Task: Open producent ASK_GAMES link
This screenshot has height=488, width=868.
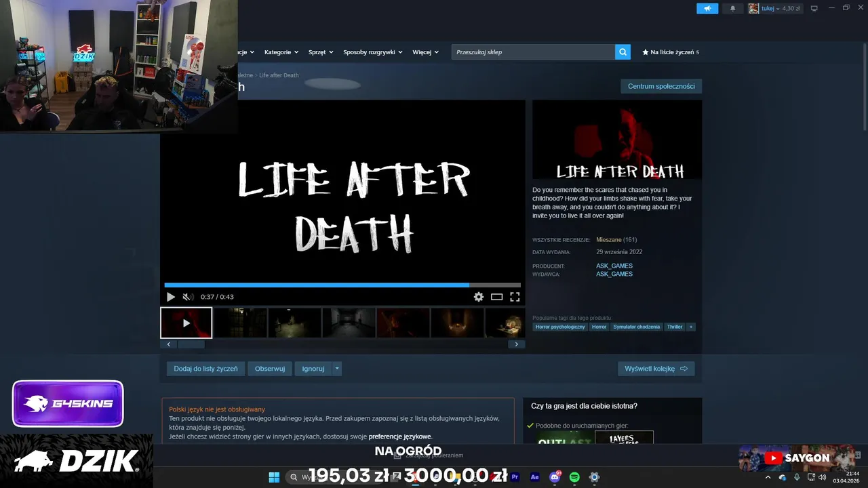Action: tap(614, 266)
